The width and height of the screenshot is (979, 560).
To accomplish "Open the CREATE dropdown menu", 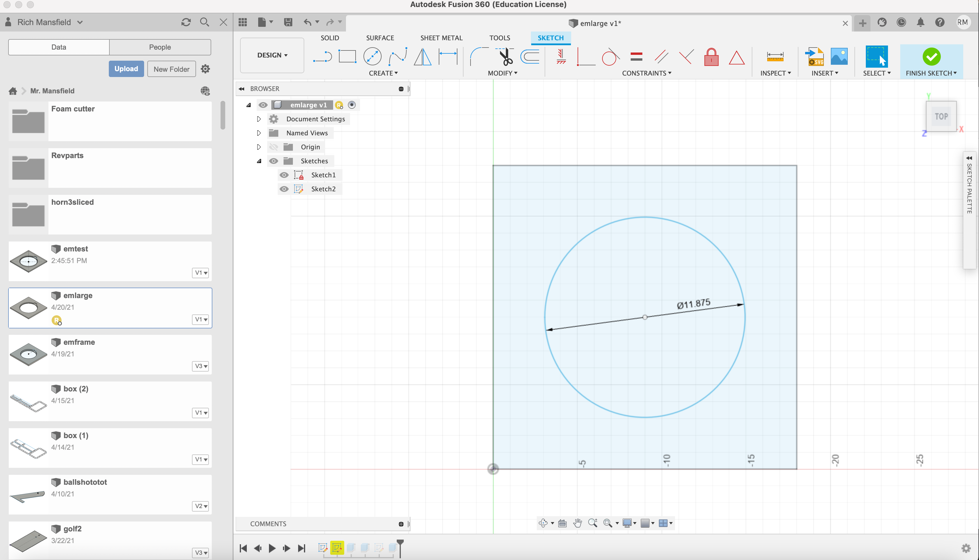I will click(383, 73).
